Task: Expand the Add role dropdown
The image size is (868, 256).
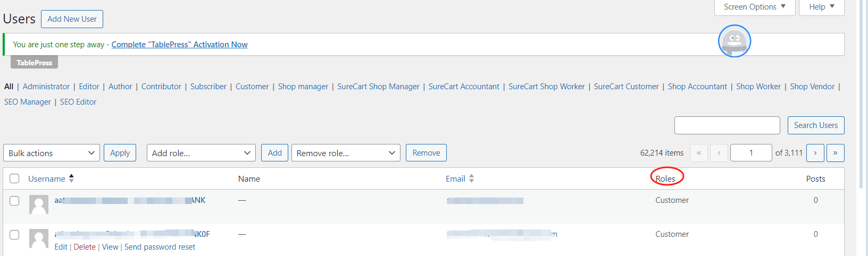Action: (201, 153)
